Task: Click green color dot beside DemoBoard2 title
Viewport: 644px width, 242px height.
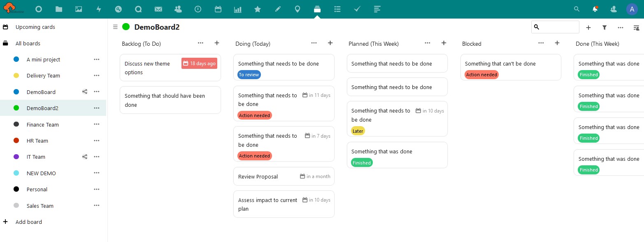Action: (126, 27)
